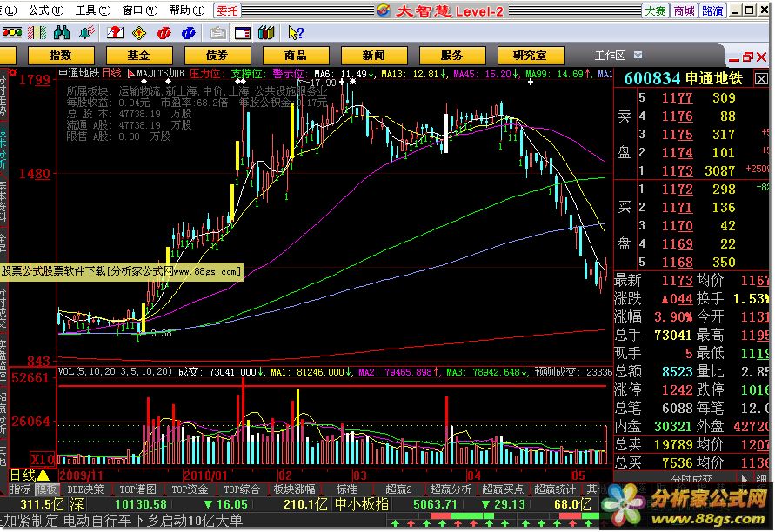Open the 工作区 dropdown arrow
Screen dimensions: 775x532
[x=638, y=55]
